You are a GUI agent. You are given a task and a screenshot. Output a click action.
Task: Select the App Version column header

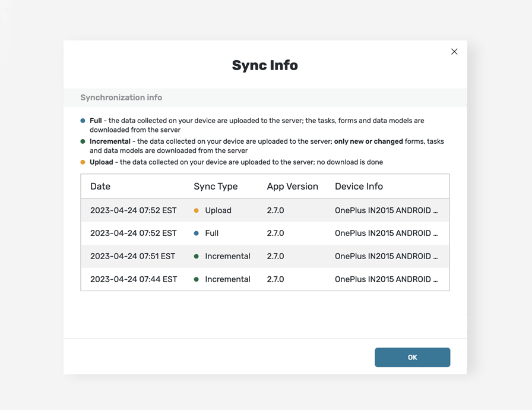pos(293,187)
